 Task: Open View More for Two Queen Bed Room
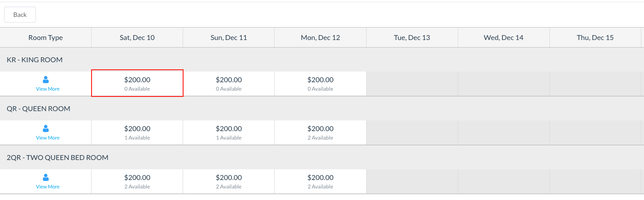pos(48,187)
